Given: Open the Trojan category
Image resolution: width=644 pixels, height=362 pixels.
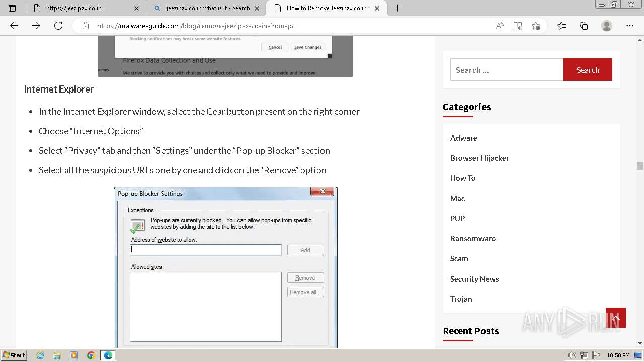Looking at the screenshot, I should (461, 299).
